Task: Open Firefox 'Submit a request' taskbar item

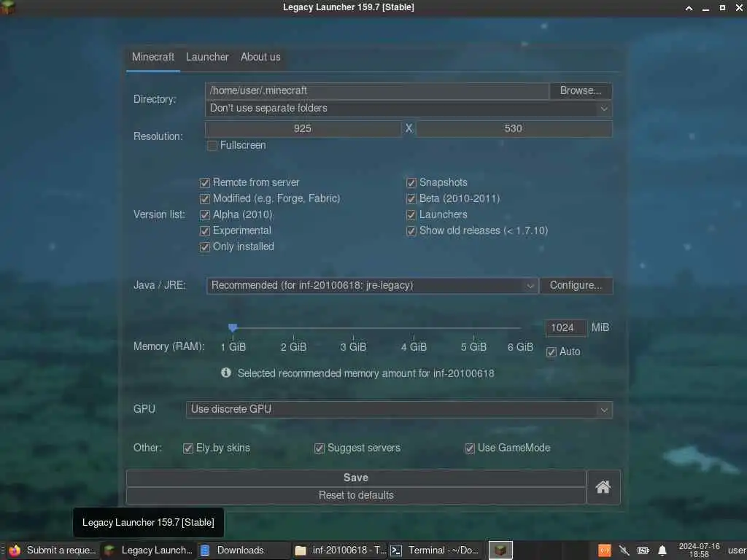Action: (52, 551)
